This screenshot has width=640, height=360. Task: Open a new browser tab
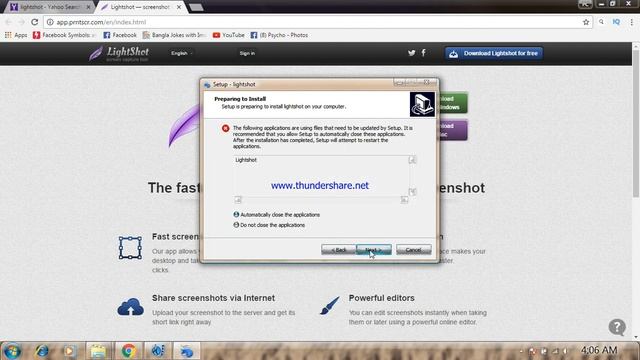(196, 7)
